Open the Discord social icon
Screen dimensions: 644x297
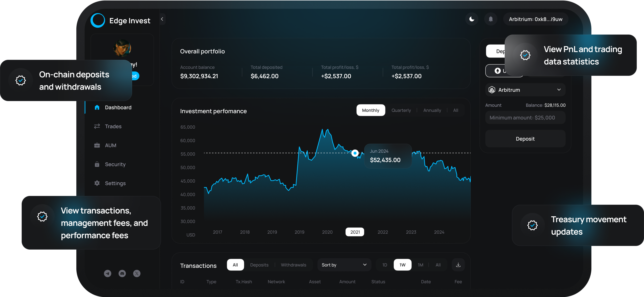tap(122, 274)
